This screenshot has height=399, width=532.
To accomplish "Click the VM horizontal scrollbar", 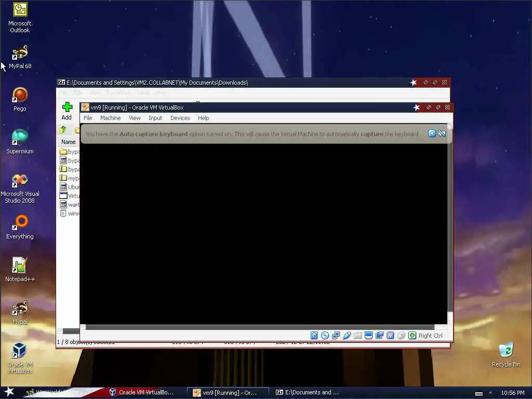I will 260,327.
